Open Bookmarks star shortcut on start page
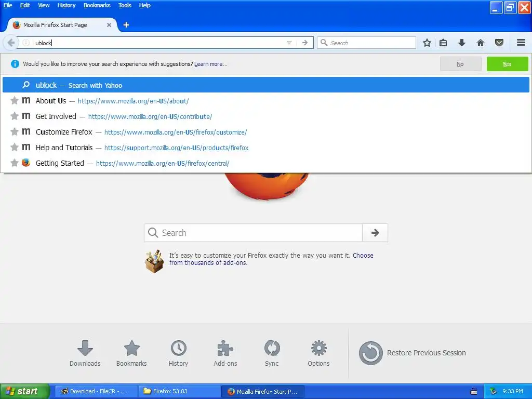Screen dimensions: 532x399 (131, 353)
